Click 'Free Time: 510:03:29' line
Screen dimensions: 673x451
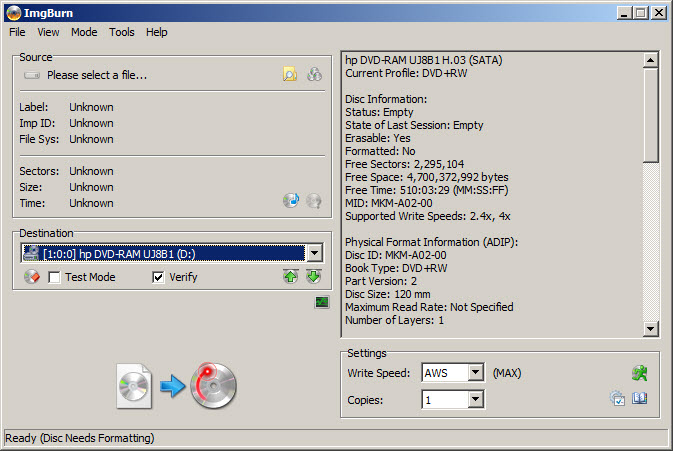[x=427, y=190]
